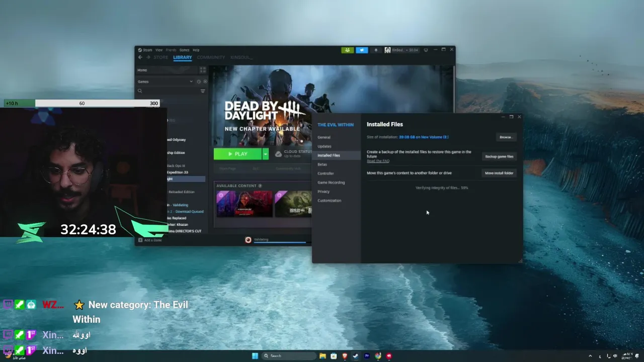Select DIRECTOR'S CUT game in the list
Image resolution: width=644 pixels, height=362 pixels.
click(x=185, y=231)
